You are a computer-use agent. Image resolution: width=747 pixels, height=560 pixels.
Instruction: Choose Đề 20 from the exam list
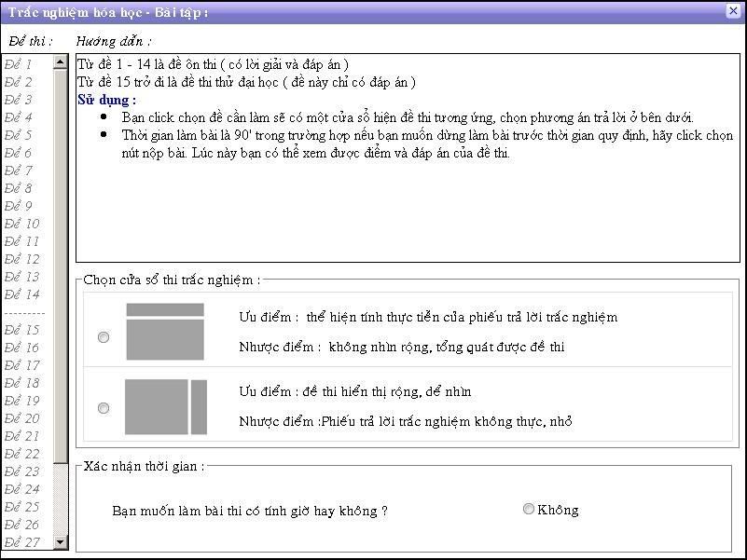(21, 418)
